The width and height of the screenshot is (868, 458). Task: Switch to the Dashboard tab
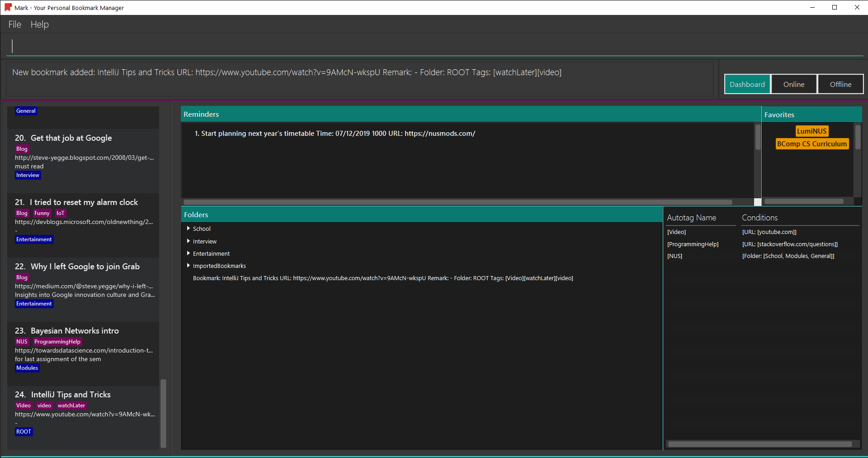pos(747,84)
